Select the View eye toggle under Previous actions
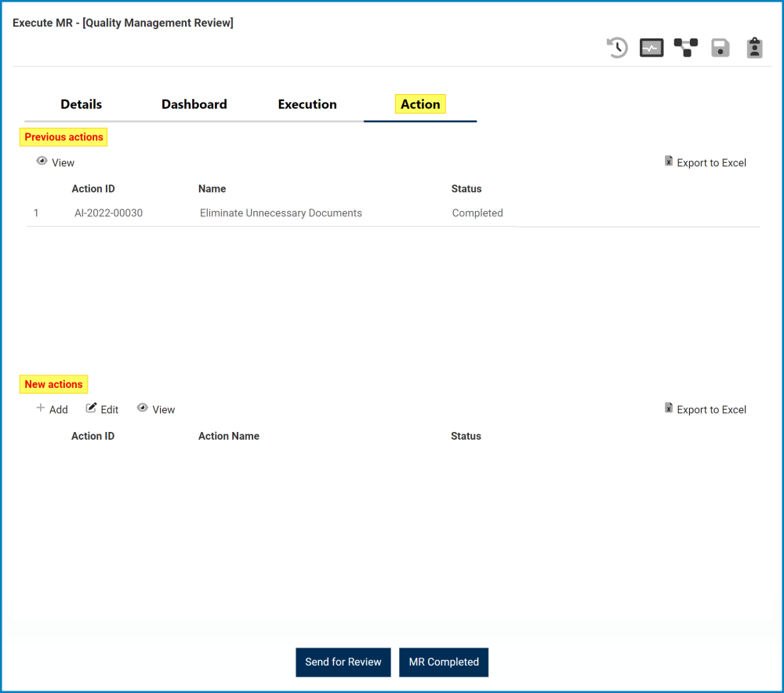 point(42,160)
